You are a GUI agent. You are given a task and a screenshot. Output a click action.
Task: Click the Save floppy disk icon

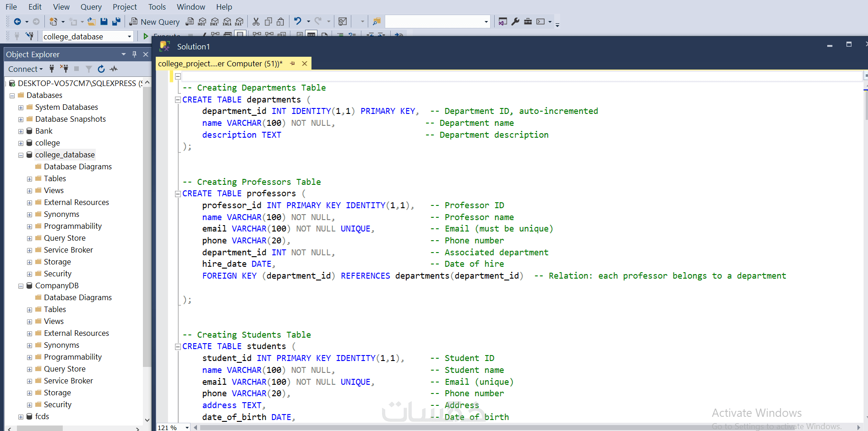tap(104, 22)
